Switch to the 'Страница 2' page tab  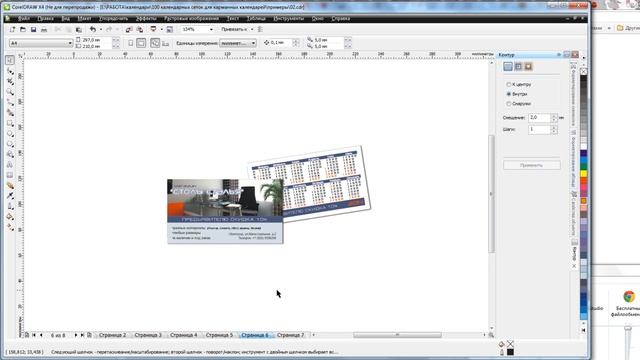coord(112,335)
